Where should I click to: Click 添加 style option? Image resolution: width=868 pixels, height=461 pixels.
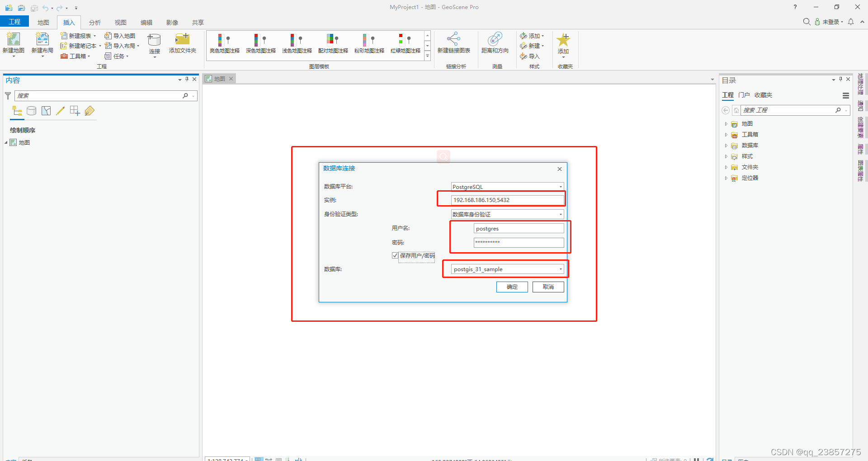click(x=532, y=36)
